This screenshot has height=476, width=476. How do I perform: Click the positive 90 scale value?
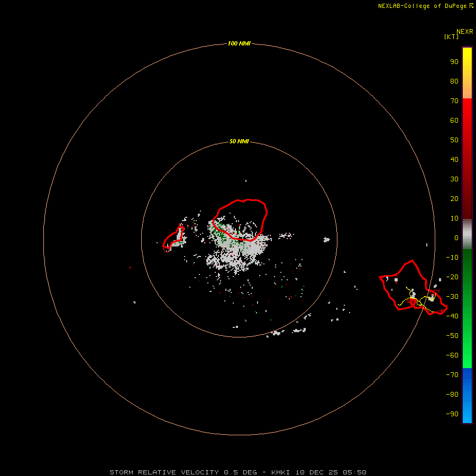coord(454,62)
